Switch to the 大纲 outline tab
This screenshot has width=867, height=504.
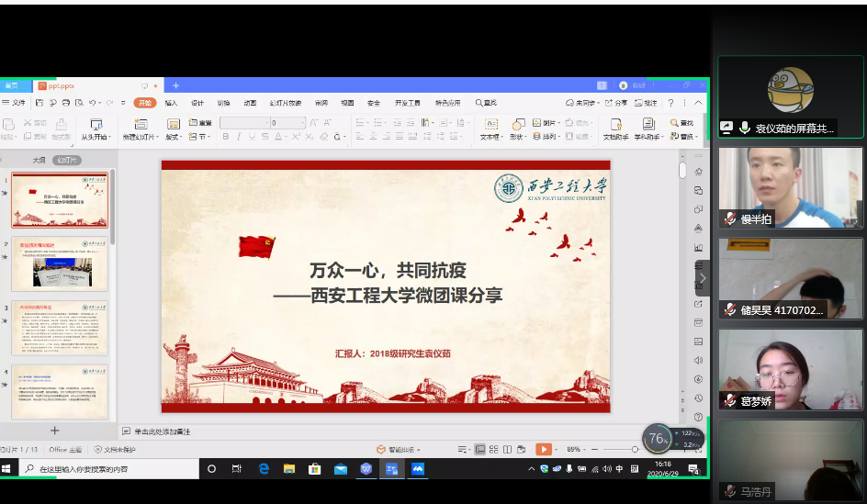(x=39, y=160)
